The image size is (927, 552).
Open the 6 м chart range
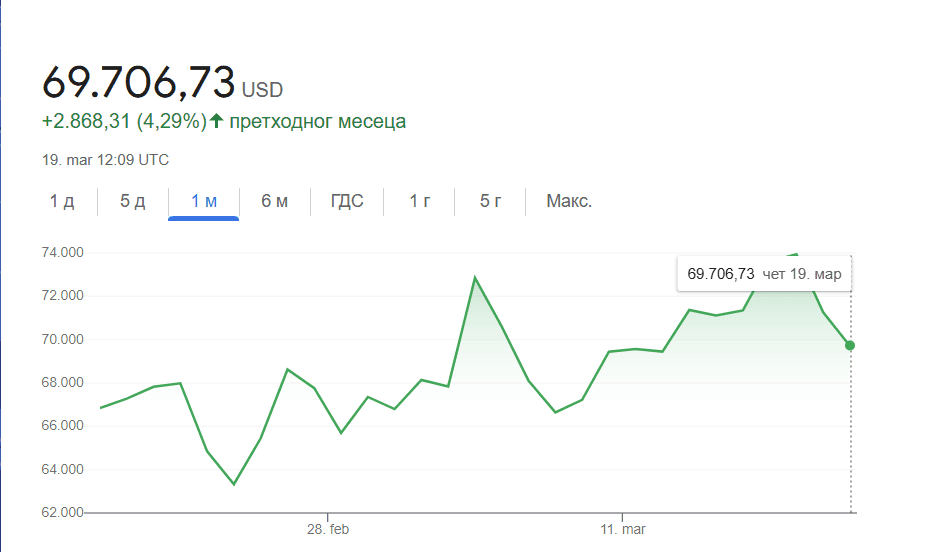(x=275, y=201)
